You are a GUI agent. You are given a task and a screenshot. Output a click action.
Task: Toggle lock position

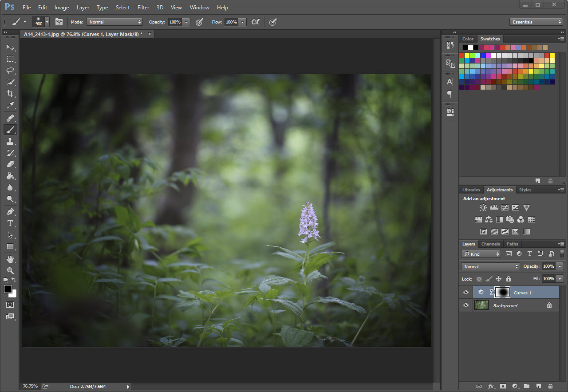[x=498, y=279]
